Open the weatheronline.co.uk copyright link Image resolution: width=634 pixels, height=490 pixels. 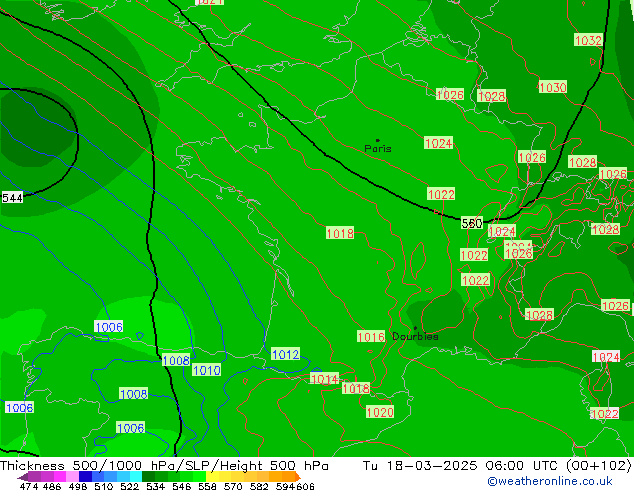[x=550, y=481]
